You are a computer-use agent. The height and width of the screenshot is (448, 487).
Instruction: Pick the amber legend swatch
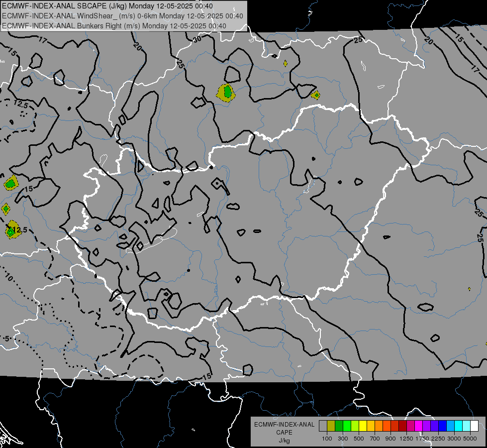371,426
